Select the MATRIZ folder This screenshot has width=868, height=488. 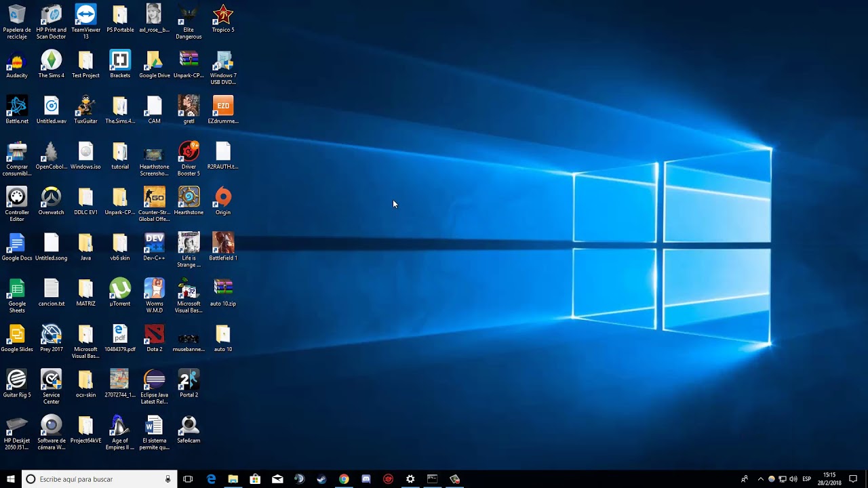(x=85, y=292)
